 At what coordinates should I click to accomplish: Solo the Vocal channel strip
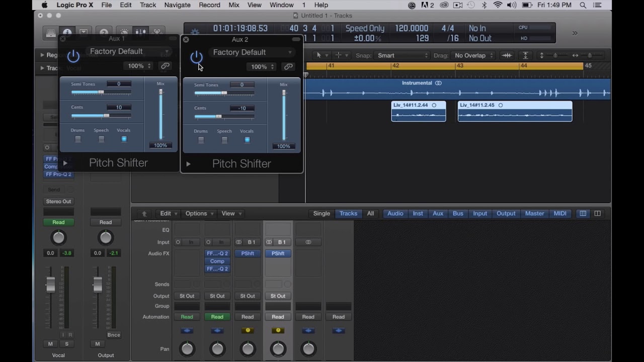click(66, 344)
